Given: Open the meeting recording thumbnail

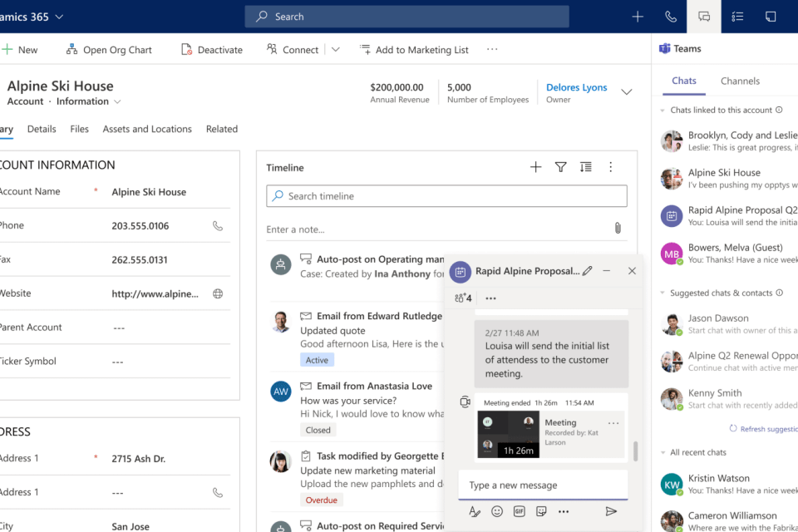Looking at the screenshot, I should (508, 433).
